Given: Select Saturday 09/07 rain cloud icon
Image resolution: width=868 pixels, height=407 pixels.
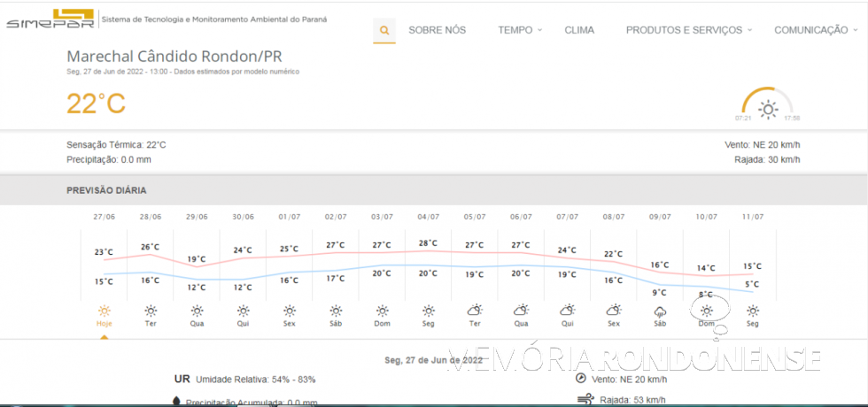Looking at the screenshot, I should click(660, 311).
